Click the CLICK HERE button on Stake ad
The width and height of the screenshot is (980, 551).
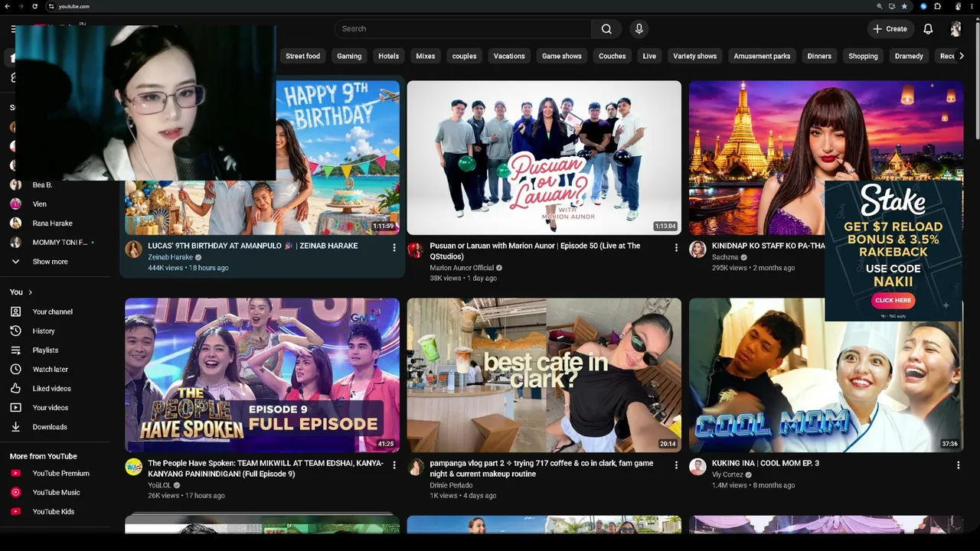[893, 301]
